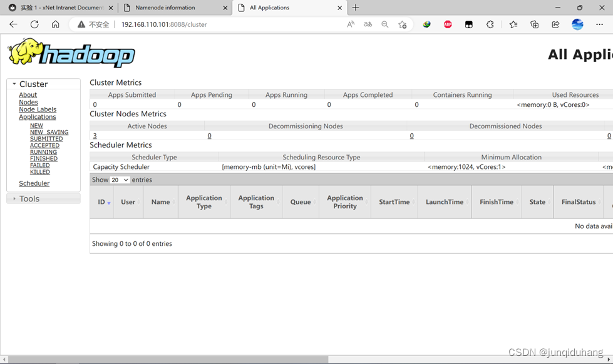This screenshot has width=613, height=364.
Task: Sort the table by ID column
Action: click(101, 202)
